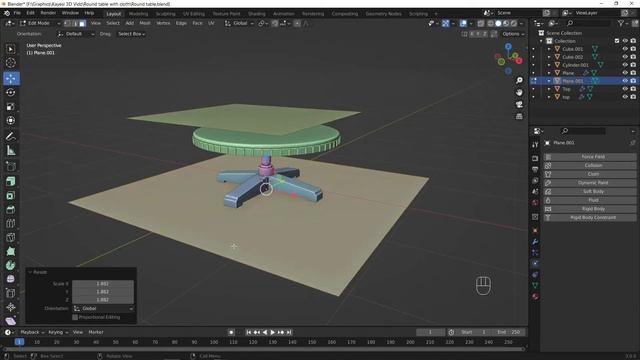Activate the Scale tool

click(x=11, y=107)
